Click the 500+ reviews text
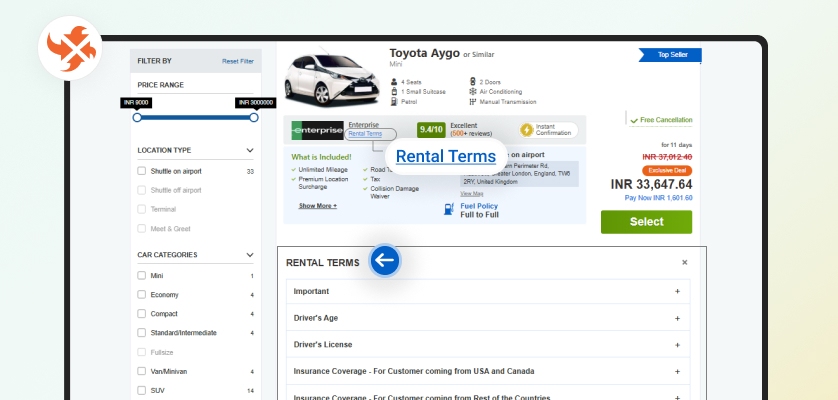The height and width of the screenshot is (400, 838). 471,134
